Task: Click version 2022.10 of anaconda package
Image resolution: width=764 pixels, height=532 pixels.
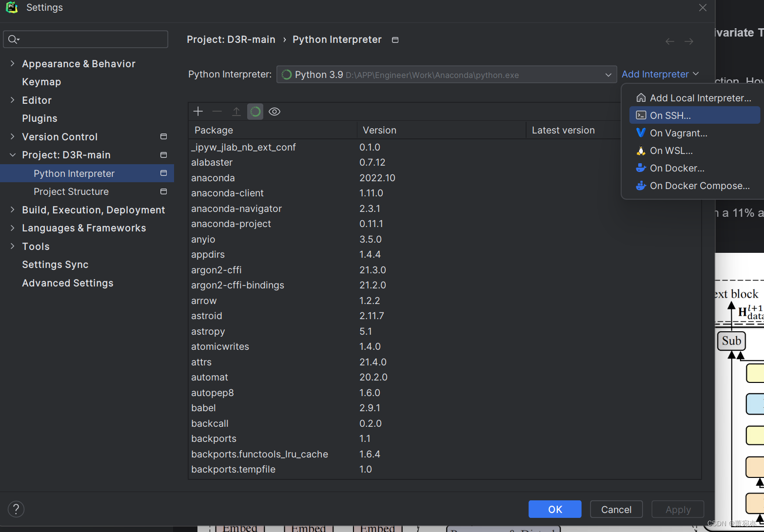Action: point(377,178)
